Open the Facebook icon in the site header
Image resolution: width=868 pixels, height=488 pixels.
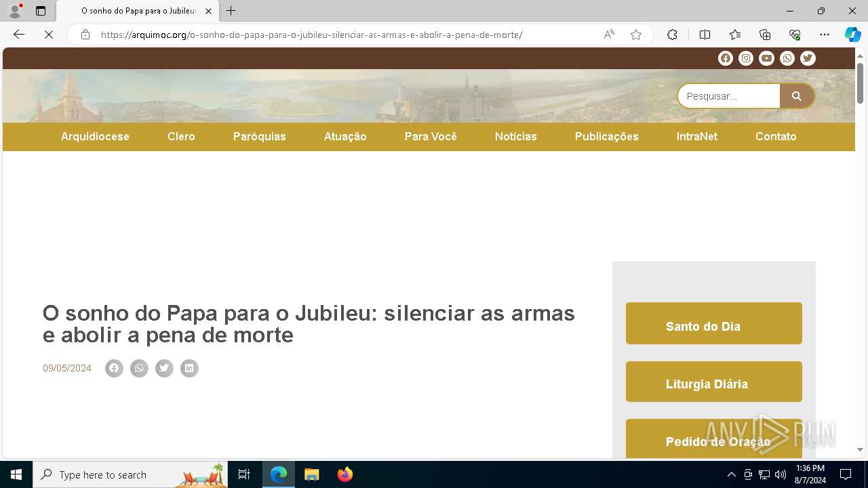point(726,58)
